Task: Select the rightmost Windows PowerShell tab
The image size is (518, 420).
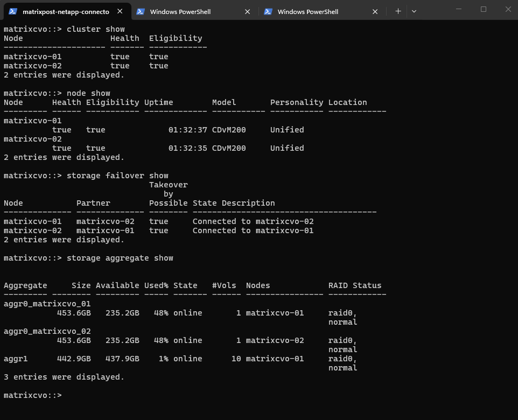Action: (x=307, y=11)
